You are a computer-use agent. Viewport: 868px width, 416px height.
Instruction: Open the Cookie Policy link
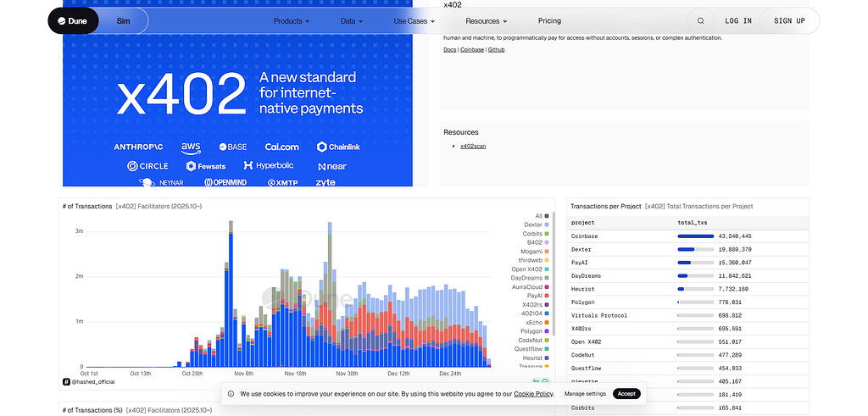[533, 394]
